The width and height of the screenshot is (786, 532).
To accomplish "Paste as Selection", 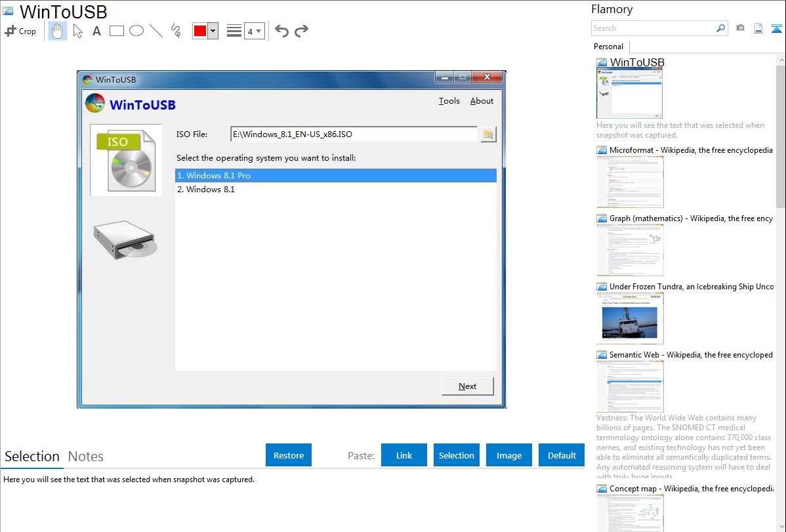I will pyautogui.click(x=457, y=455).
